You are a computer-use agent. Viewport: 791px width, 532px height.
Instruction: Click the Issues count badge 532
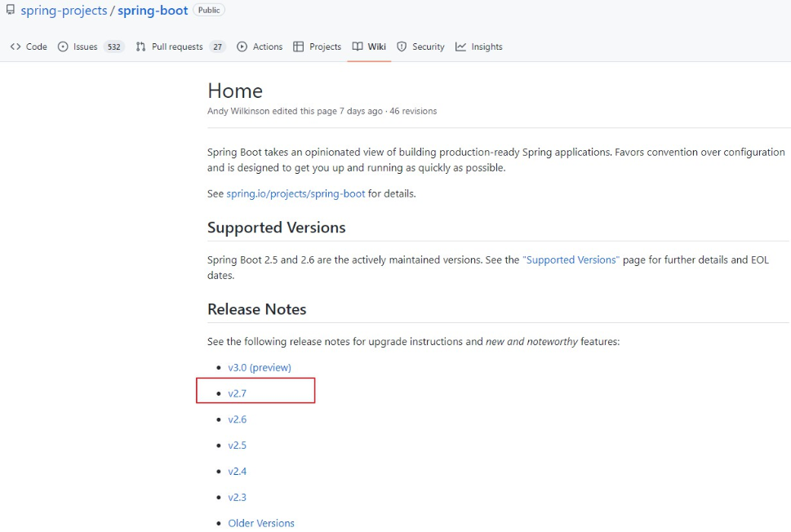coord(114,47)
